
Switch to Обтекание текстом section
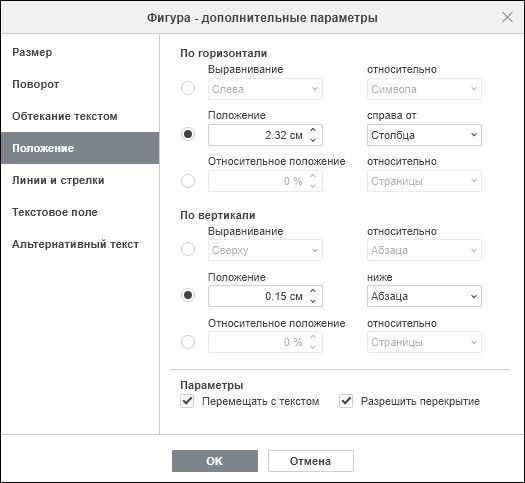80,116
